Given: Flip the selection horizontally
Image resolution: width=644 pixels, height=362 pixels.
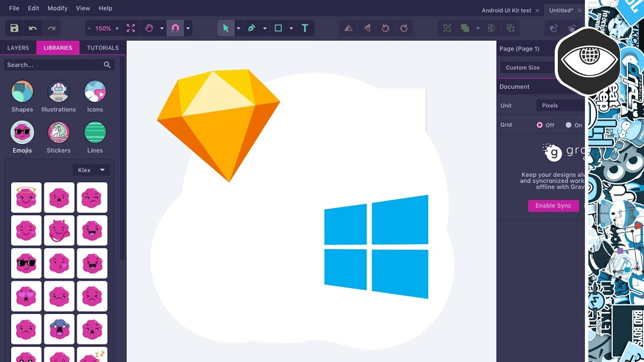Looking at the screenshot, I should tap(348, 28).
